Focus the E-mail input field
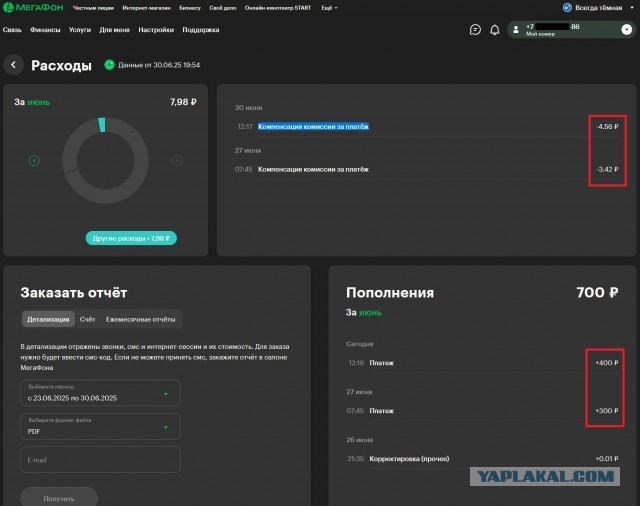Viewport: 640px width, 506px height. pyautogui.click(x=100, y=460)
